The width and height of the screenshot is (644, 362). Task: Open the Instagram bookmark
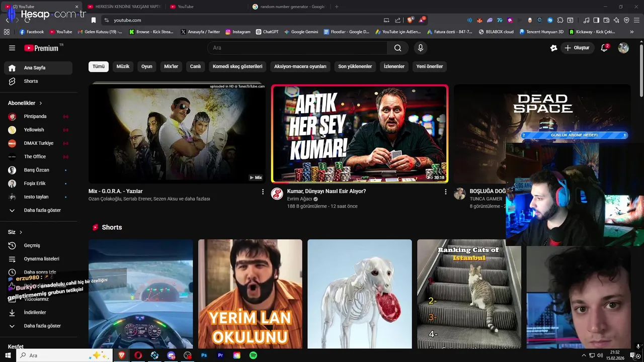click(x=238, y=32)
